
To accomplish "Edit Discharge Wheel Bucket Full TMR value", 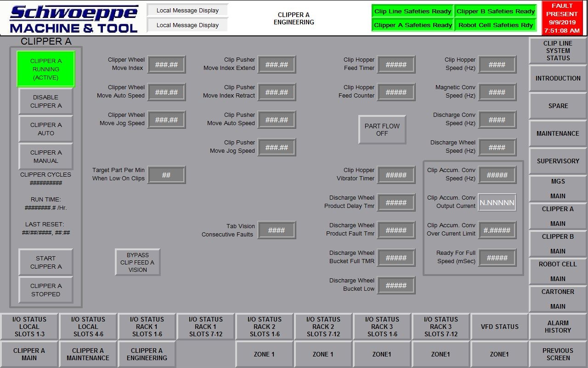I will (396, 258).
